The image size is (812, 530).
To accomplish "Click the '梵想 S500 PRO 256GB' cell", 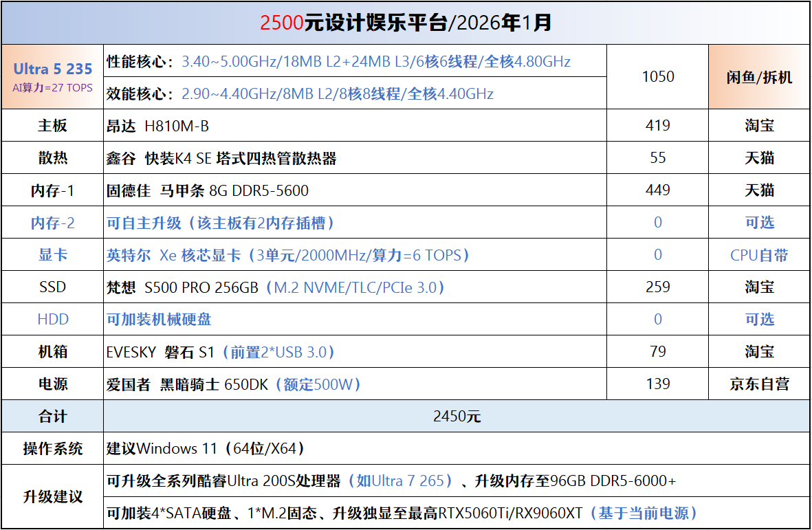I will pos(355,287).
